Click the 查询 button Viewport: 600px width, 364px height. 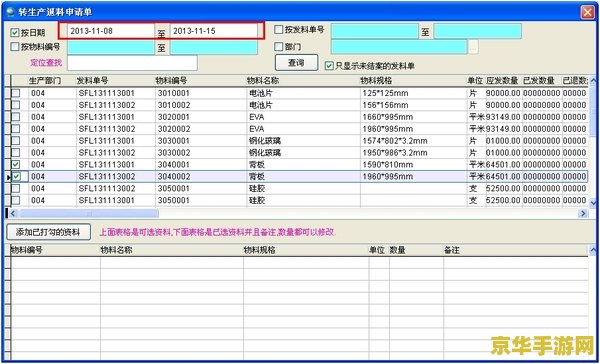(x=296, y=63)
